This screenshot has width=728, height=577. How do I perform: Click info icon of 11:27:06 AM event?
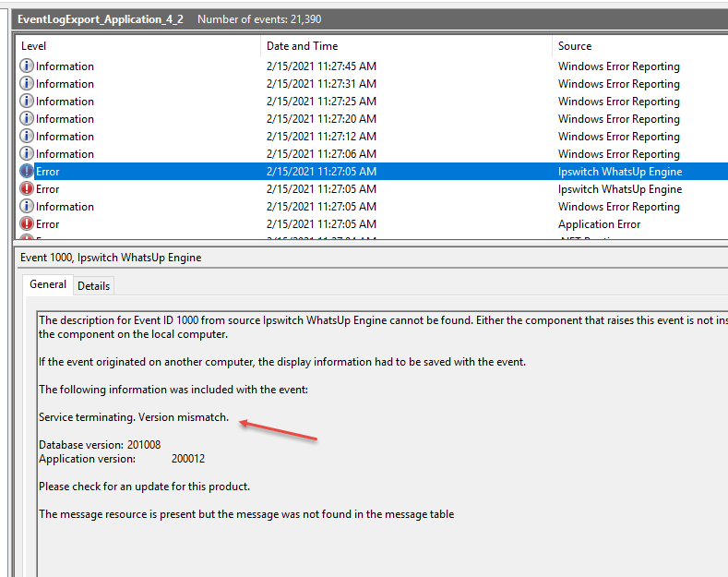[27, 154]
